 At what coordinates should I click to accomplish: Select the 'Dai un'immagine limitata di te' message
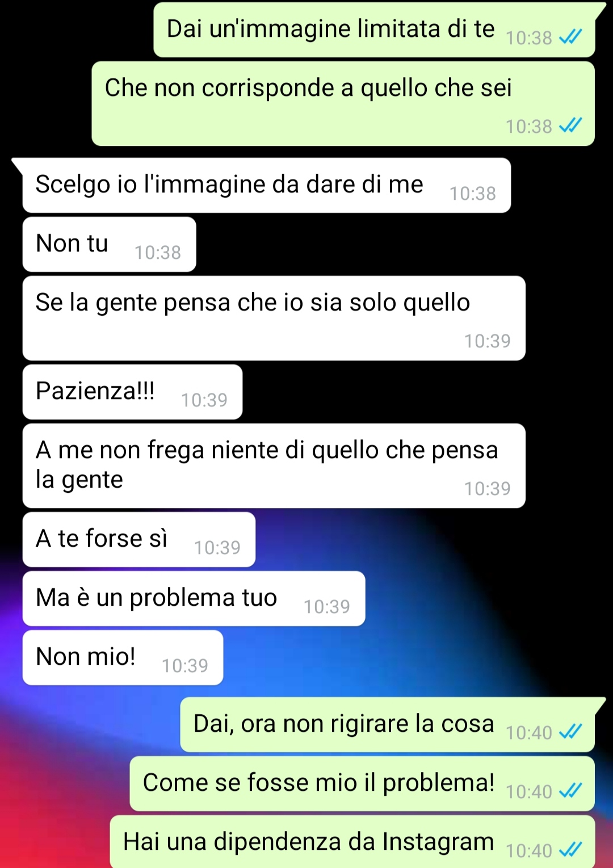tap(374, 30)
